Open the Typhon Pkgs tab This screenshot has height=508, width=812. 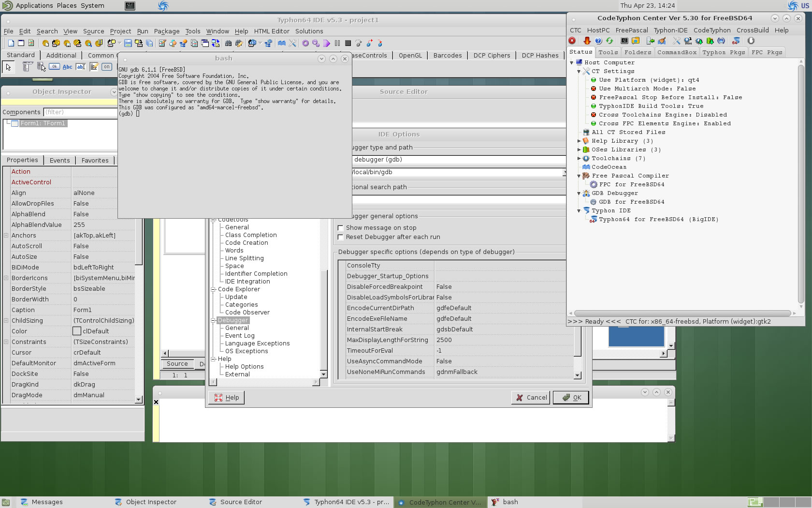point(724,52)
